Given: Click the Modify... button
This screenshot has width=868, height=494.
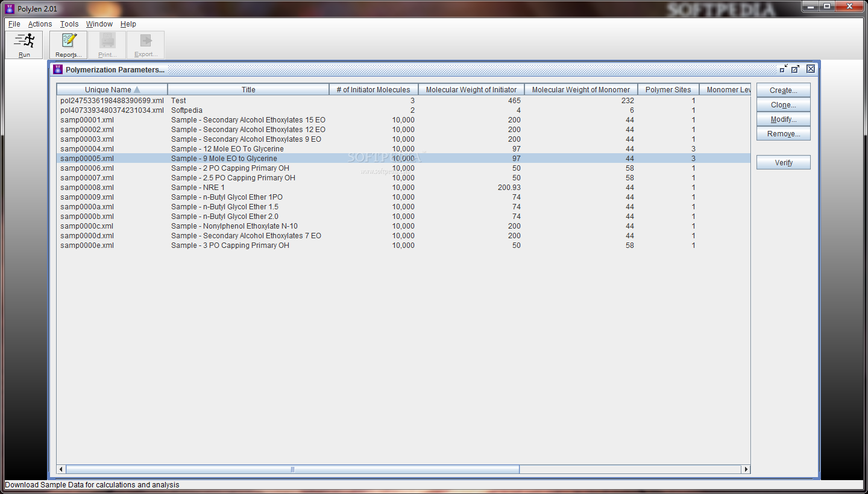Looking at the screenshot, I should click(784, 119).
